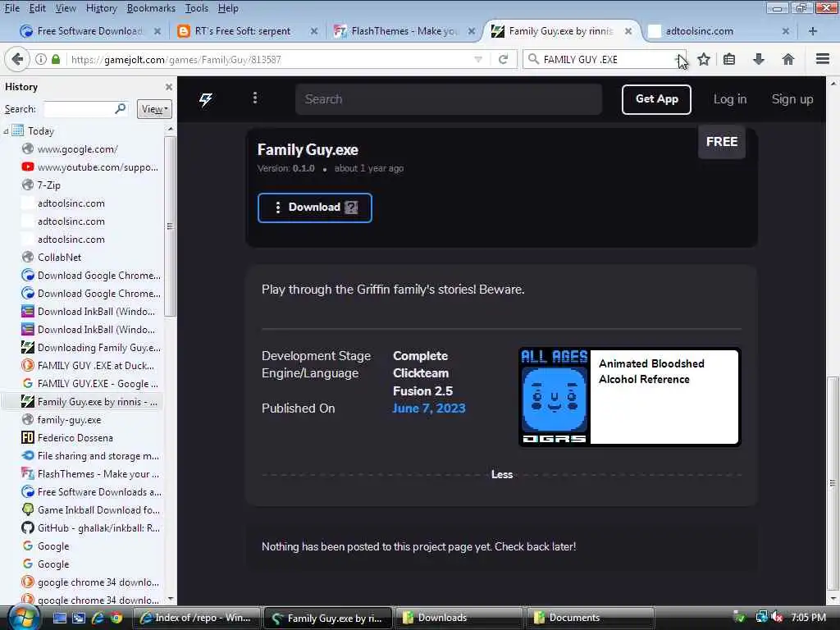Close the Free Software Downloads tab

(x=157, y=31)
